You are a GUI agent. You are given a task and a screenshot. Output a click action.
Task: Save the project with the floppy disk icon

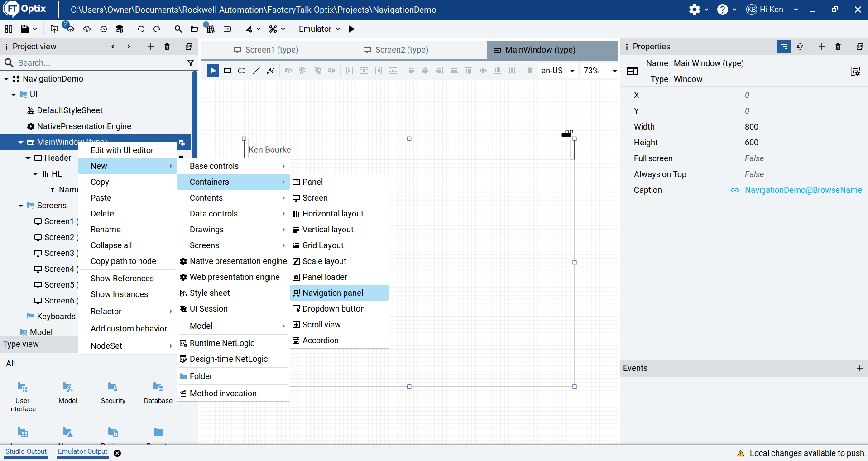point(25,29)
